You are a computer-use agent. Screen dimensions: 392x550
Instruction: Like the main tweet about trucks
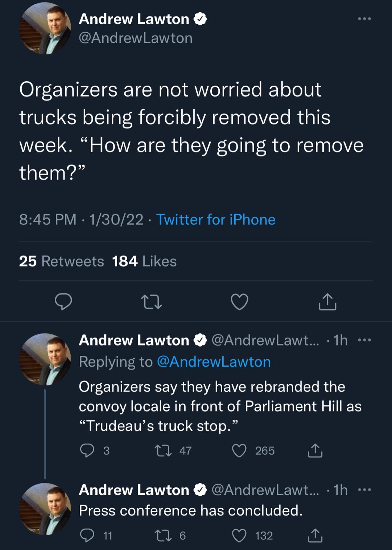(239, 301)
